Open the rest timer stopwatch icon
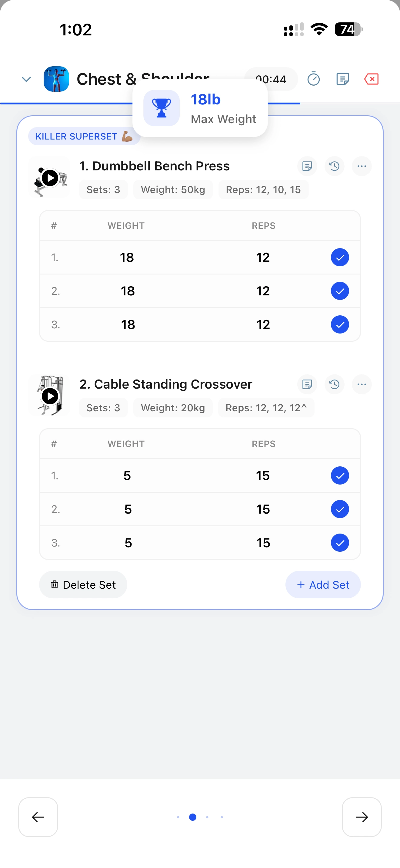Image resolution: width=400 pixels, height=868 pixels. (x=313, y=79)
